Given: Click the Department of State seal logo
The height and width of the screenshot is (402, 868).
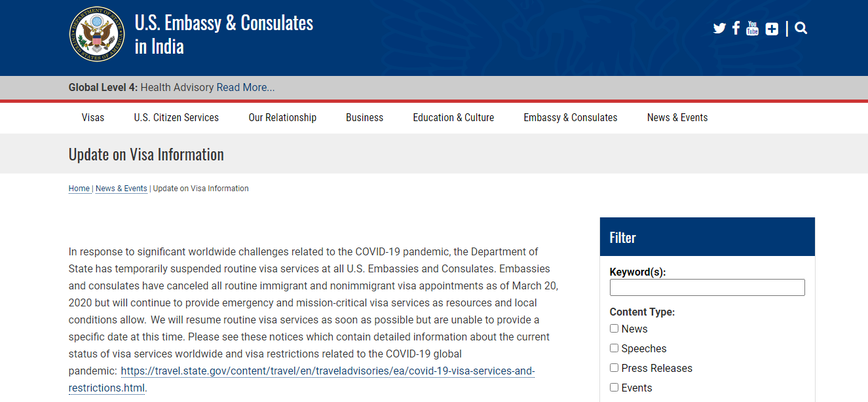Looking at the screenshot, I should click(x=97, y=34).
